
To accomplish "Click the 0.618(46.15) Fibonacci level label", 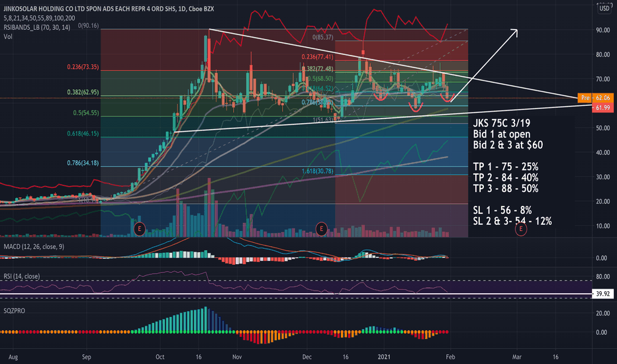I will point(83,134).
